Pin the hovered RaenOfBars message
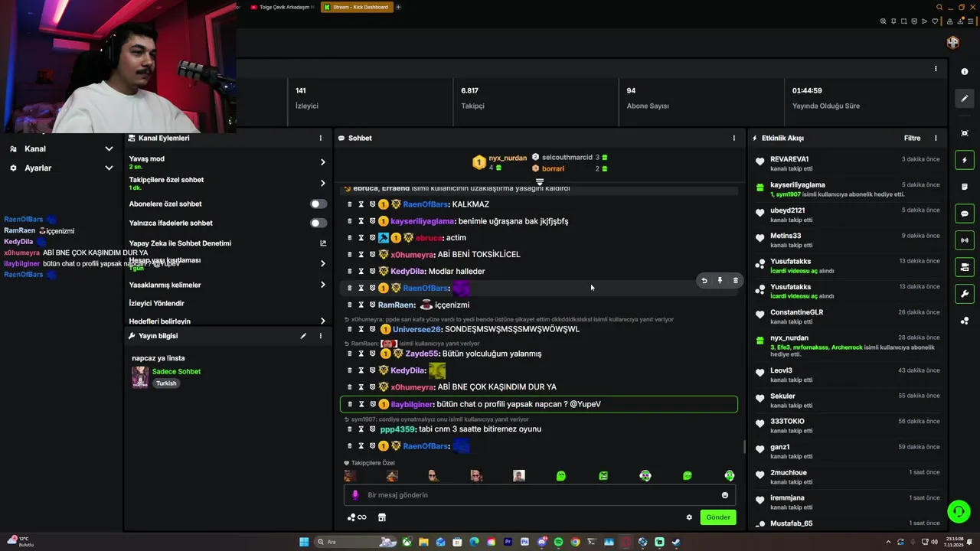 pos(720,281)
